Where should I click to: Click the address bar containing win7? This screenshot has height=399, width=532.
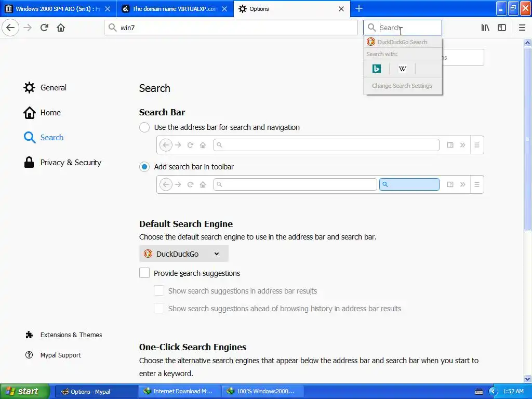point(231,28)
